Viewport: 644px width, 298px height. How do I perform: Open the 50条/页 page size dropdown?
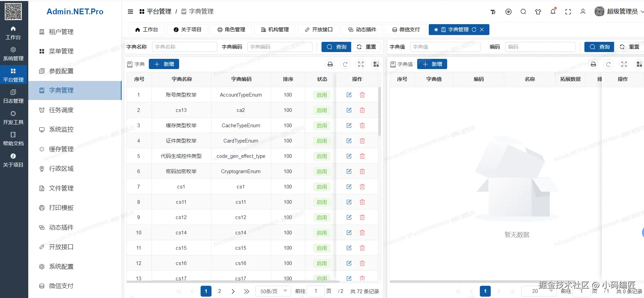coord(273,291)
